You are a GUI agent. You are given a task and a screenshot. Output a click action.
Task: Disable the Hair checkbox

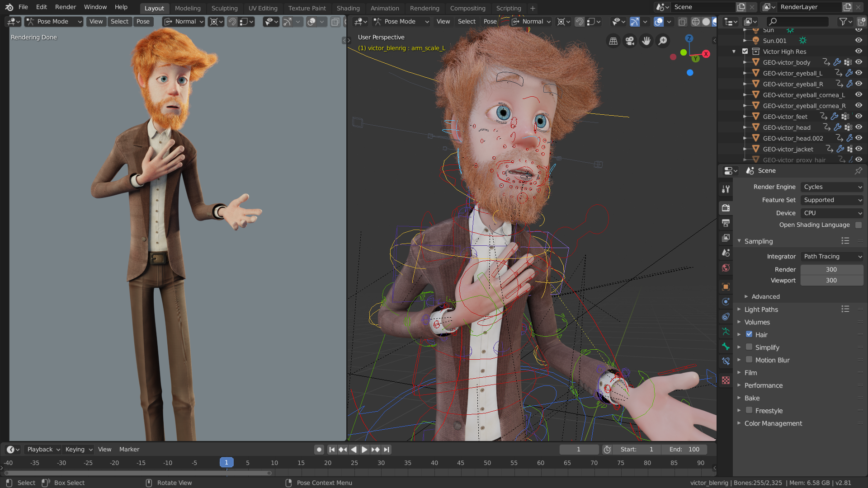749,334
